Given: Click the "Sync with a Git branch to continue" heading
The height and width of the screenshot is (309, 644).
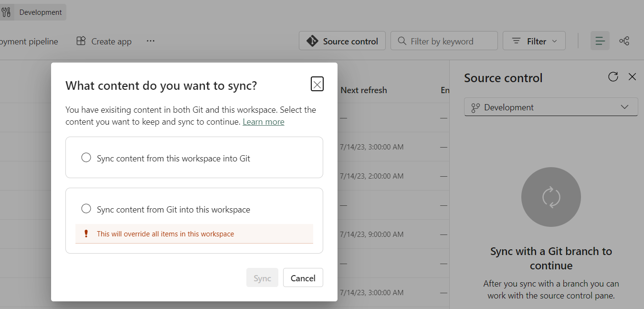Looking at the screenshot, I should coord(551,258).
